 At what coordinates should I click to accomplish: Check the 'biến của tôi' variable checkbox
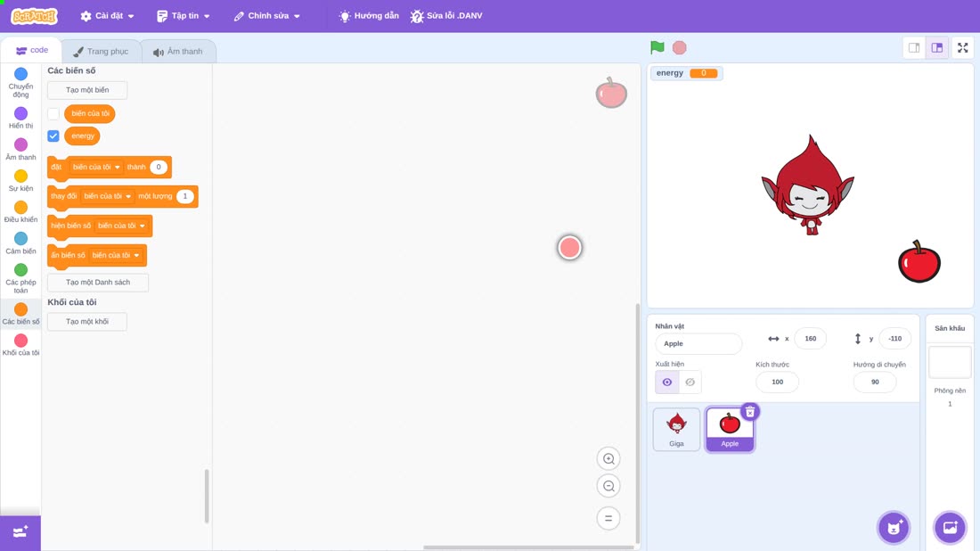[x=53, y=114]
